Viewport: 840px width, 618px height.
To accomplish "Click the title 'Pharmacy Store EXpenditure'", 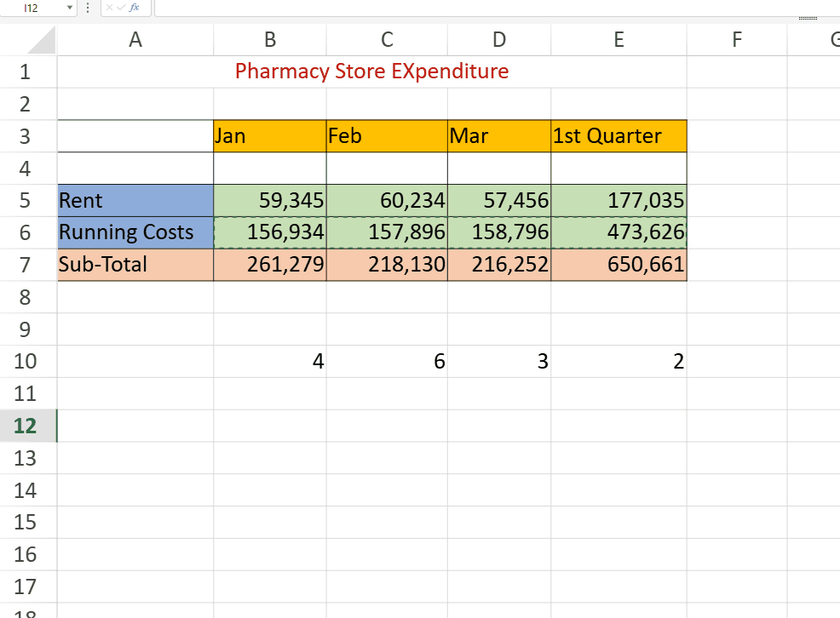I will (371, 72).
